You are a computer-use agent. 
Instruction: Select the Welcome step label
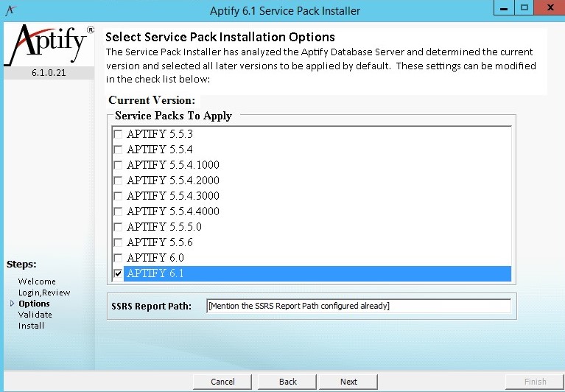(37, 281)
